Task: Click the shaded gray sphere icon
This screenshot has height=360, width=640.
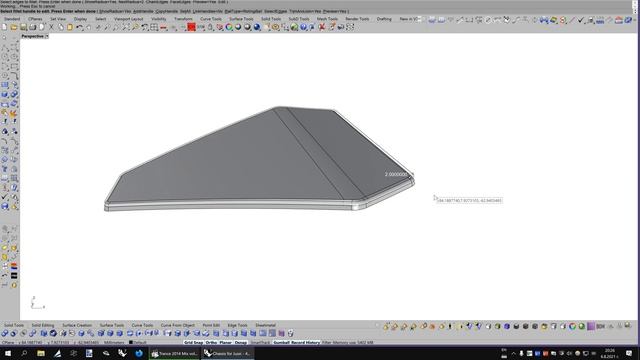Action: (x=247, y=27)
